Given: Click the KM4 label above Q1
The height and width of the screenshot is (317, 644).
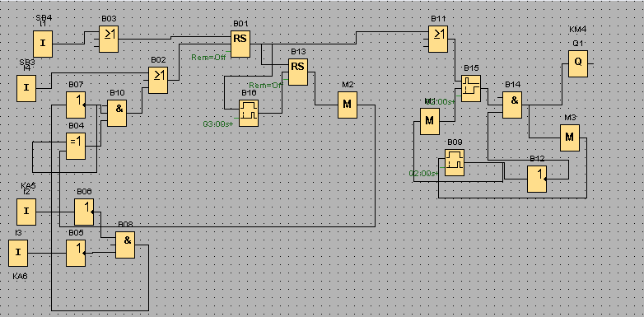Looking at the screenshot, I should (578, 30).
